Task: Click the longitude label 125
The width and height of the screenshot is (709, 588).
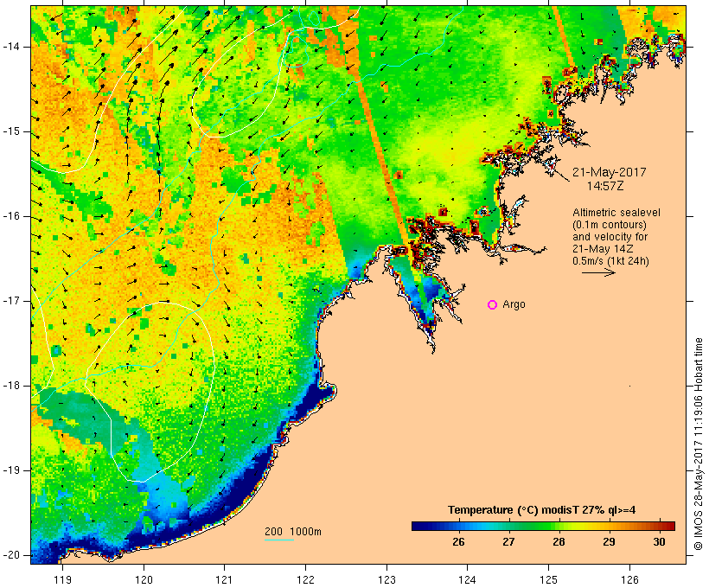Action: tap(549, 579)
